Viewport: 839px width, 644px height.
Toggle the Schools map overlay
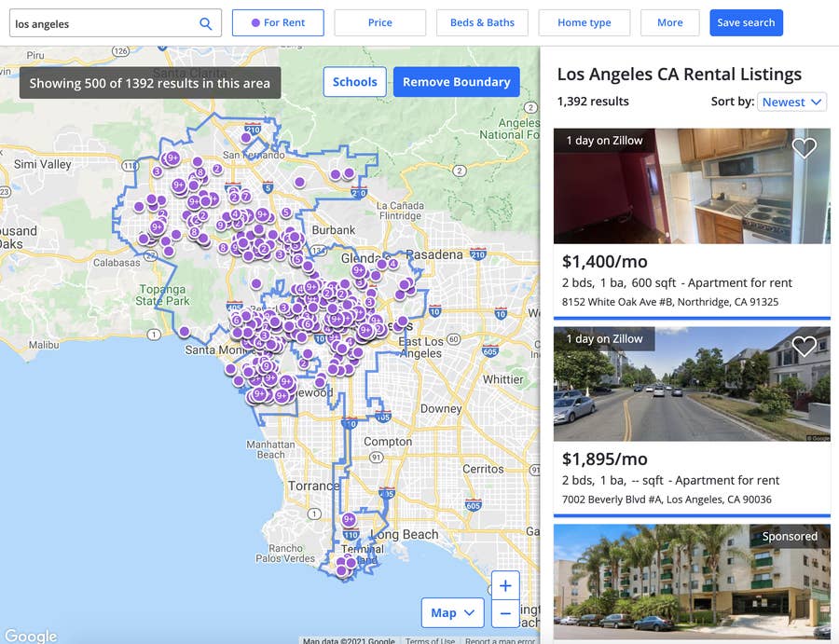(355, 82)
